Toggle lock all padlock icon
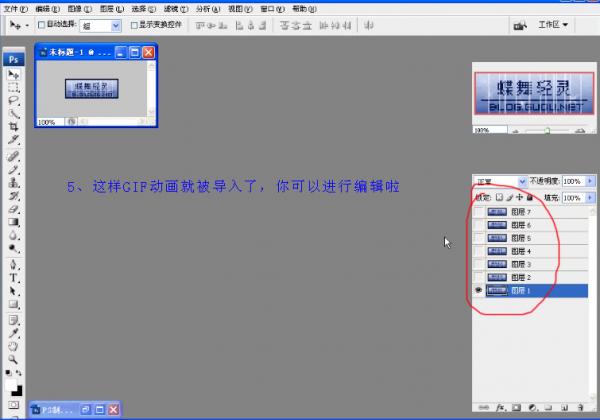 coord(530,197)
